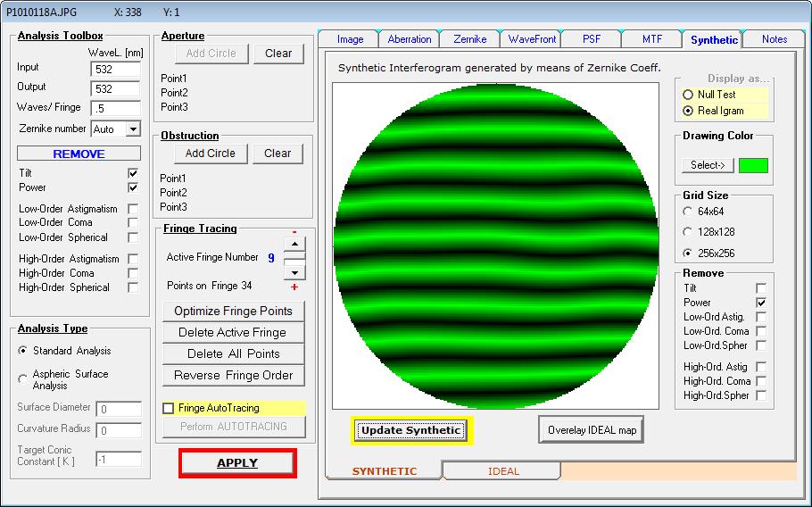This screenshot has width=812, height=507.
Task: Click Overelay IDEAL map button
Action: [x=592, y=430]
